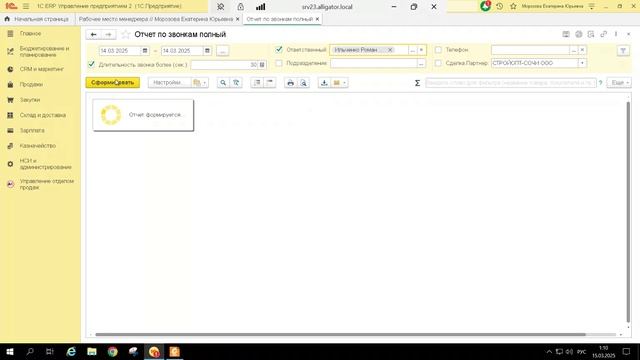Screen dimensions: 640x360
Task: Click the collapse all groups icon
Action: point(269,83)
